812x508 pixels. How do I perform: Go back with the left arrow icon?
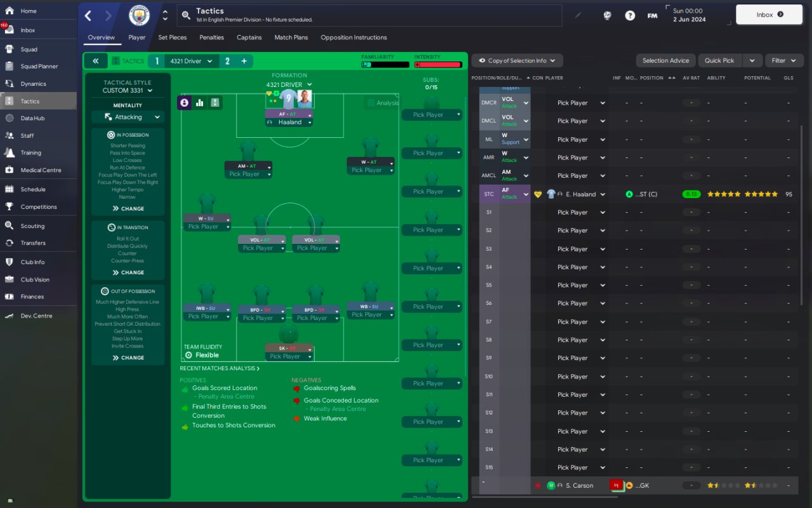point(88,15)
